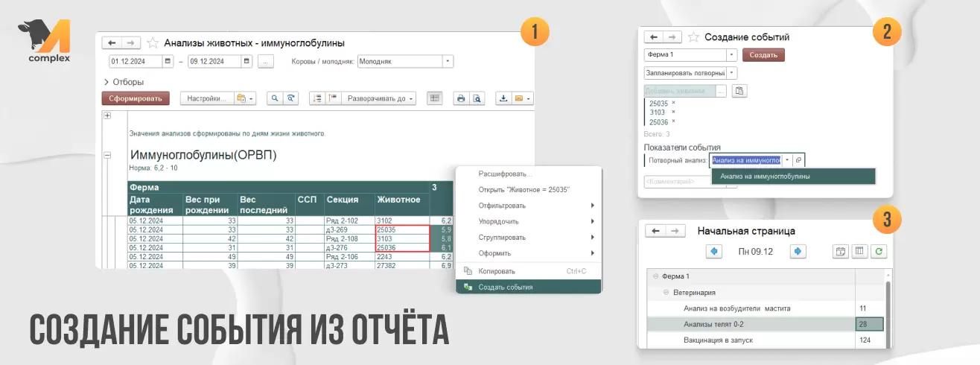Select animal cell 3102 in the report
This screenshot has height=365, width=980.
tap(403, 221)
